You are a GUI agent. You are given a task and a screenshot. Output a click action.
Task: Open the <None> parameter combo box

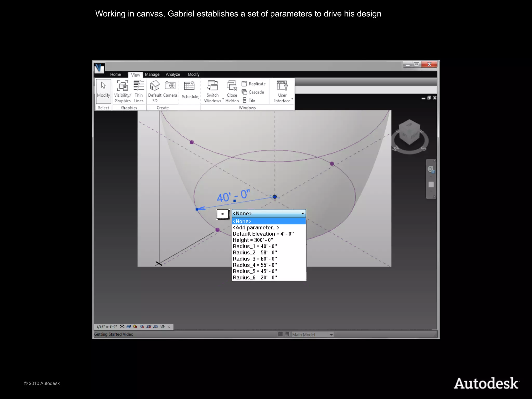269,214
